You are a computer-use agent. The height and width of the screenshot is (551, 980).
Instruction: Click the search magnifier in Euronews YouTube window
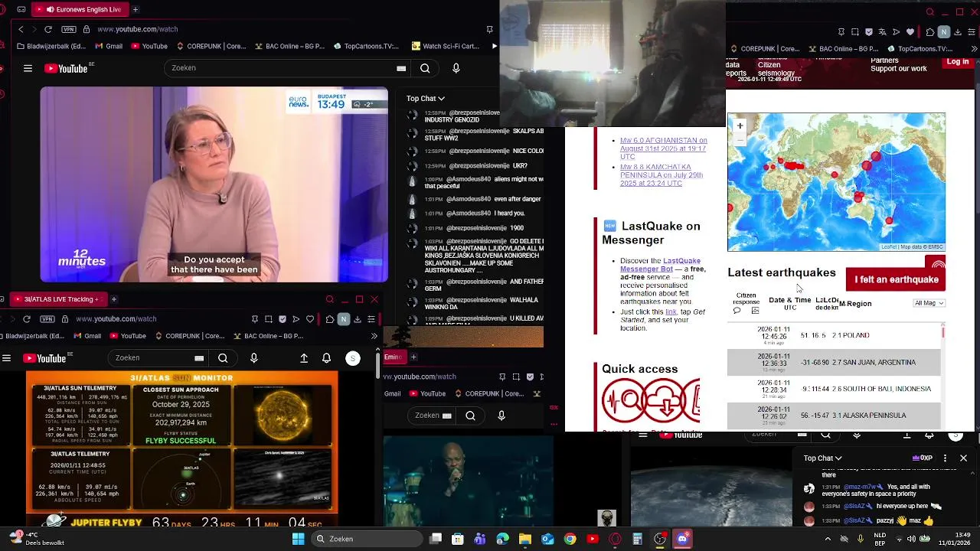pyautogui.click(x=425, y=68)
